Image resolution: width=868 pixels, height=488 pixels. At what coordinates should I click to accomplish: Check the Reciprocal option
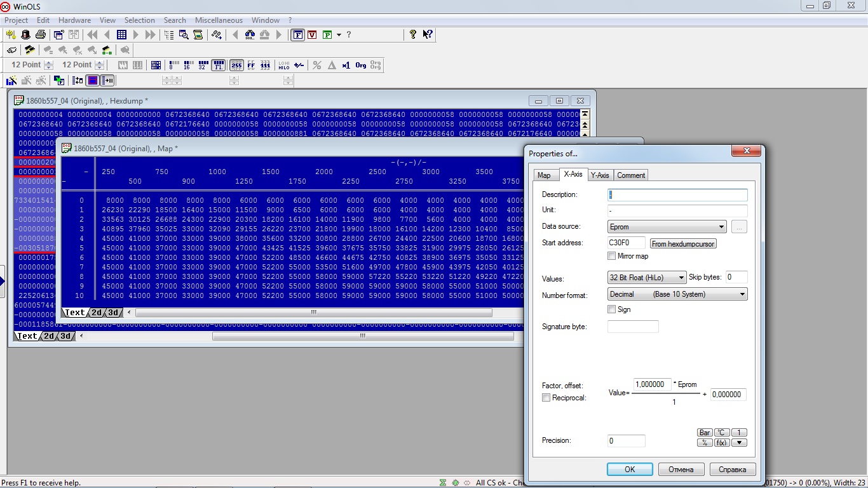click(x=546, y=398)
